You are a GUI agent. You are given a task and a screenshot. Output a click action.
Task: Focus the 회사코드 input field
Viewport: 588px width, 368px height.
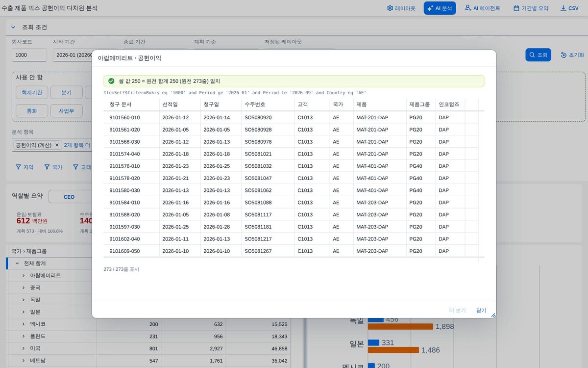(29, 55)
